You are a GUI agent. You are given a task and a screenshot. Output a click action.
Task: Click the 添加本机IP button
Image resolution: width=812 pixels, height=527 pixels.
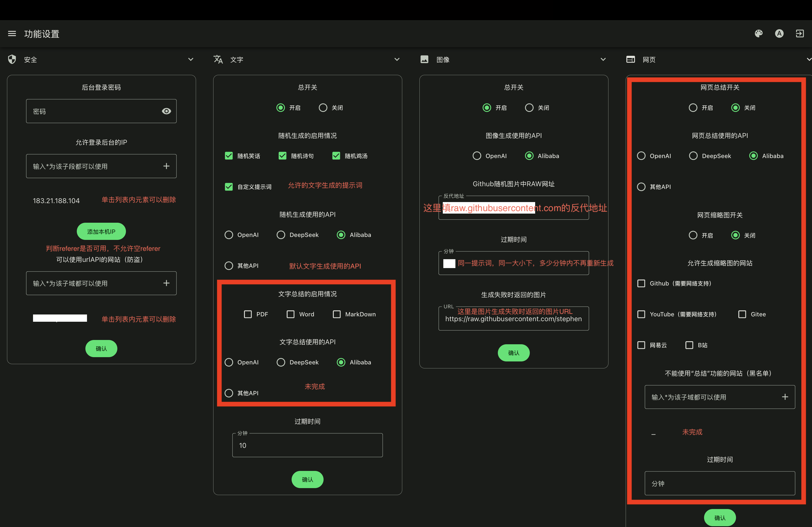click(101, 232)
